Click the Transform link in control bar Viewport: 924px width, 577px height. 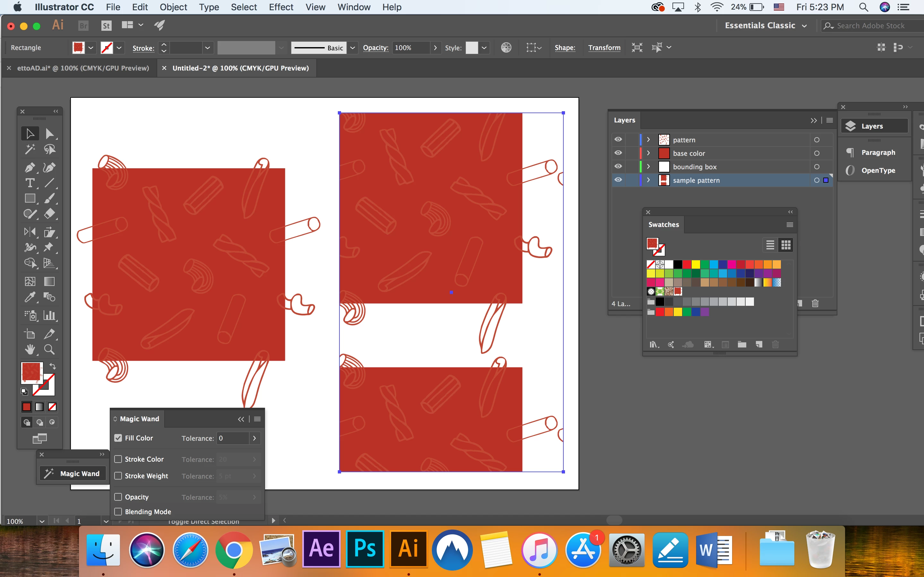[x=604, y=48]
